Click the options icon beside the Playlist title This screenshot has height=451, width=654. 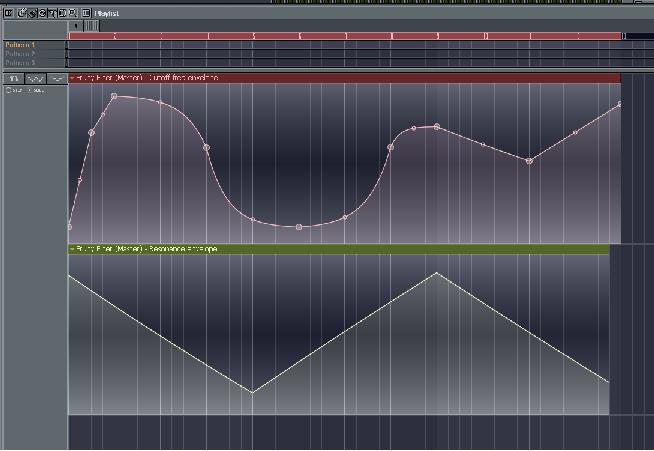pyautogui.click(x=86, y=13)
